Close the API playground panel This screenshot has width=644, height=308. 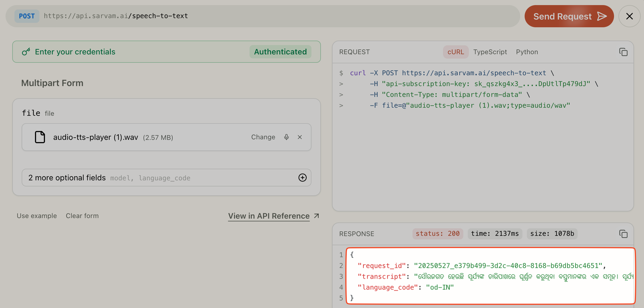pyautogui.click(x=629, y=16)
